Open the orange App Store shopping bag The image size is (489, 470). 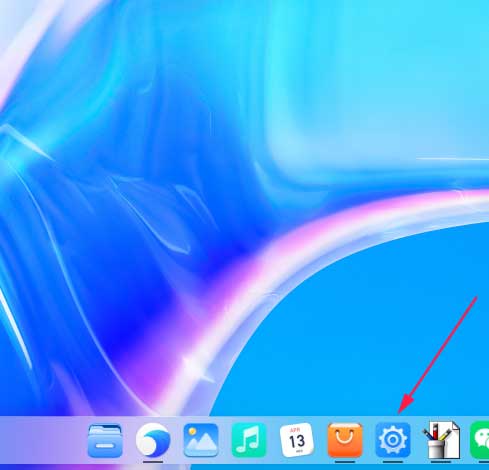[345, 440]
